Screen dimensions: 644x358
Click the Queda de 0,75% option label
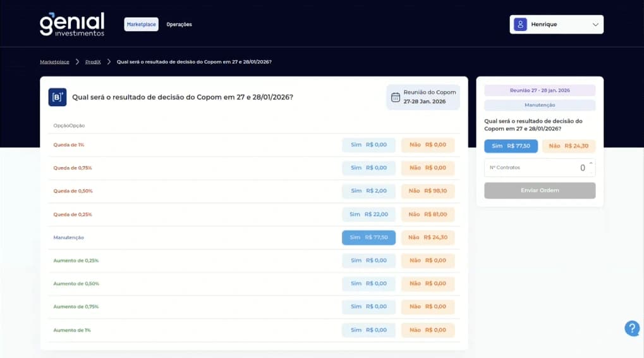click(73, 168)
